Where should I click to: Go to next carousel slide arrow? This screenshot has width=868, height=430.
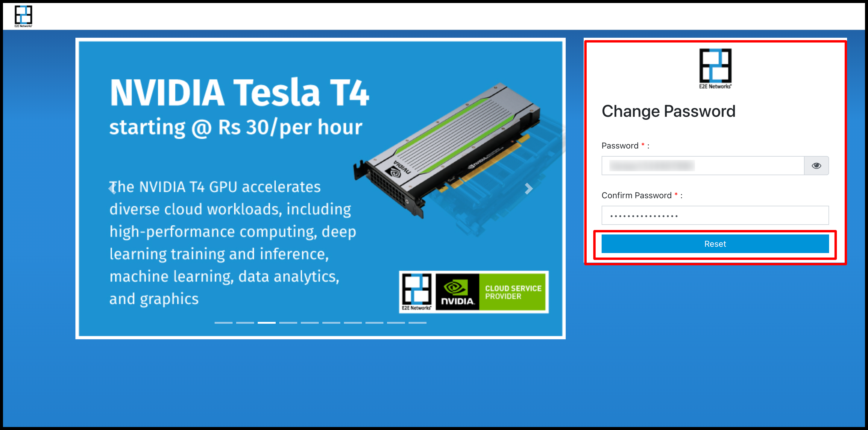(529, 188)
